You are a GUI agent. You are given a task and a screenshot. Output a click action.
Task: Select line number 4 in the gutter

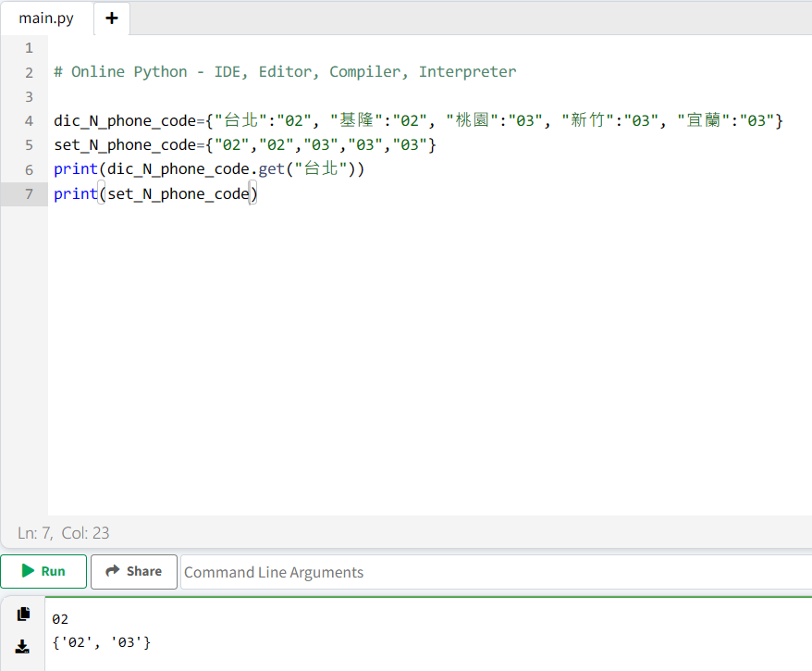pos(29,120)
